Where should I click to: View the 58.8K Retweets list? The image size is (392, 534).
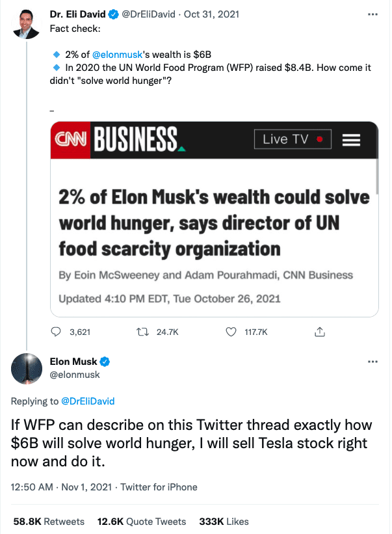[49, 522]
